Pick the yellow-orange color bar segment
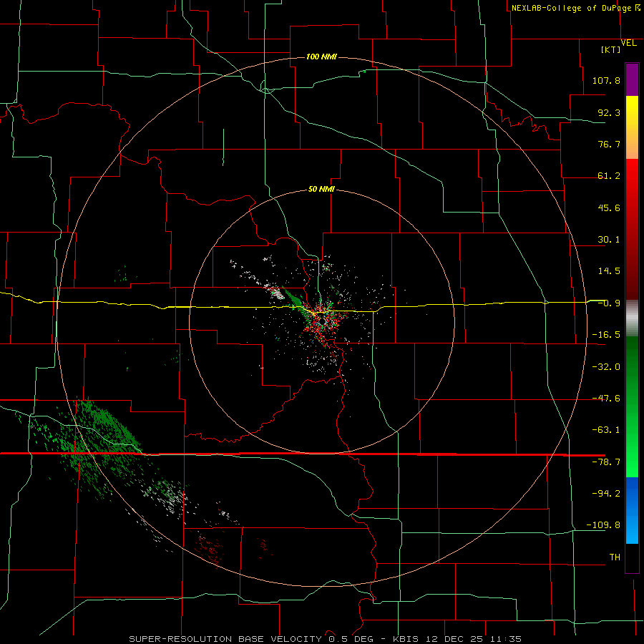 [632, 127]
